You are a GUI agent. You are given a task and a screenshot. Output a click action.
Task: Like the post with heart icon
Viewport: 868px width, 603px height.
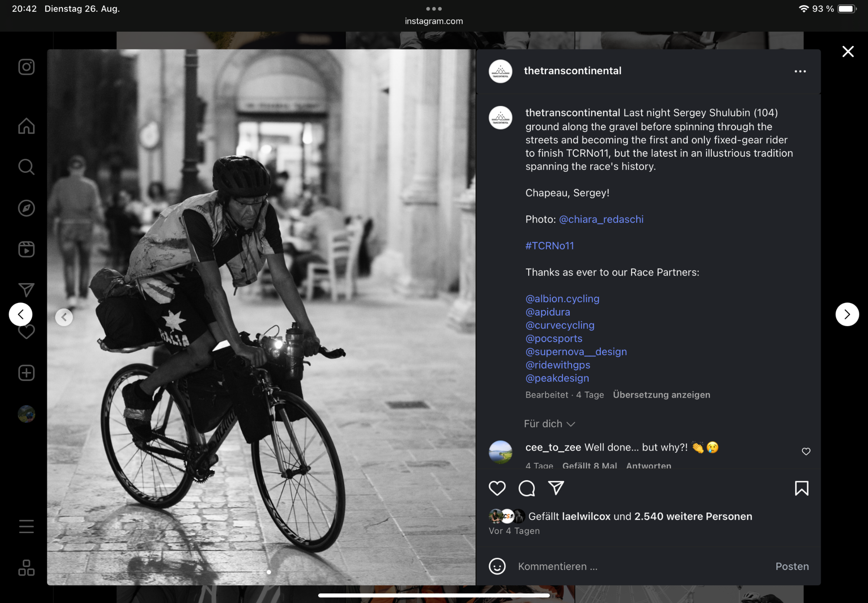[497, 488]
